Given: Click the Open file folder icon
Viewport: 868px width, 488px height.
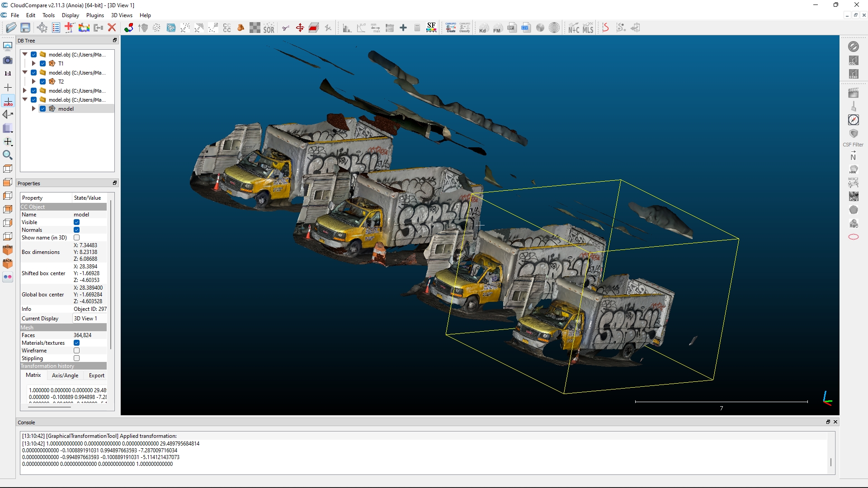Looking at the screenshot, I should point(11,28).
